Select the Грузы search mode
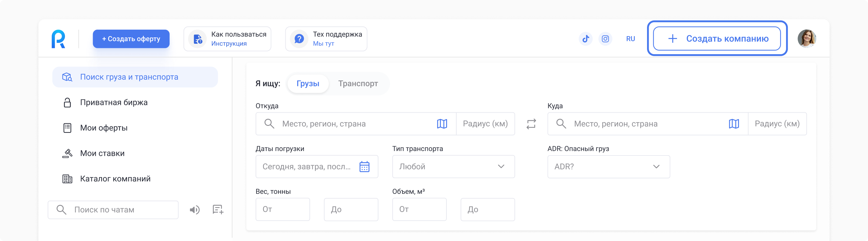 (x=308, y=84)
